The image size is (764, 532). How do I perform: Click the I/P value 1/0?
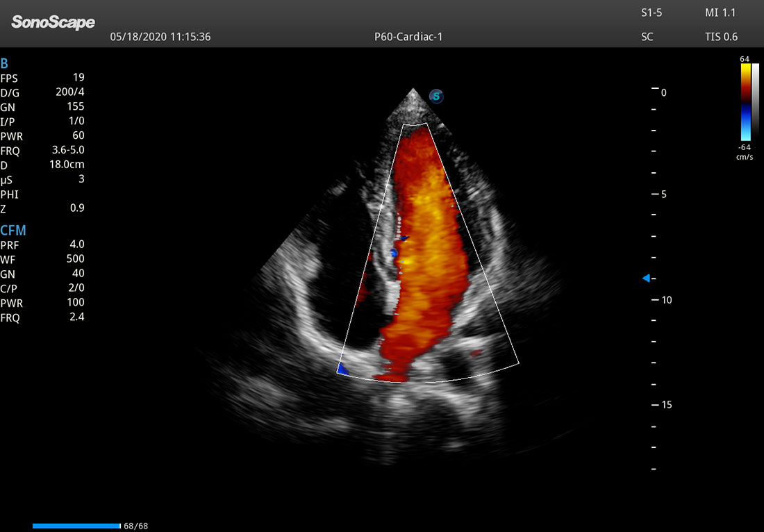[77, 121]
